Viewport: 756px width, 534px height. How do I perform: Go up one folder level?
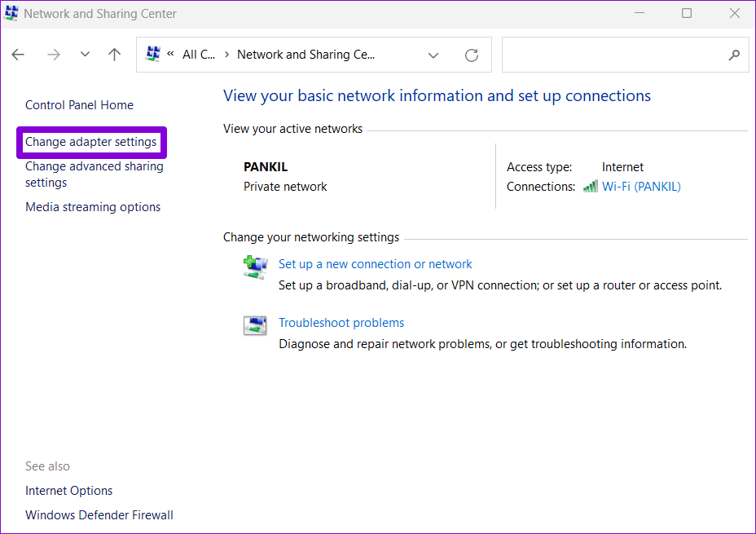click(x=114, y=55)
